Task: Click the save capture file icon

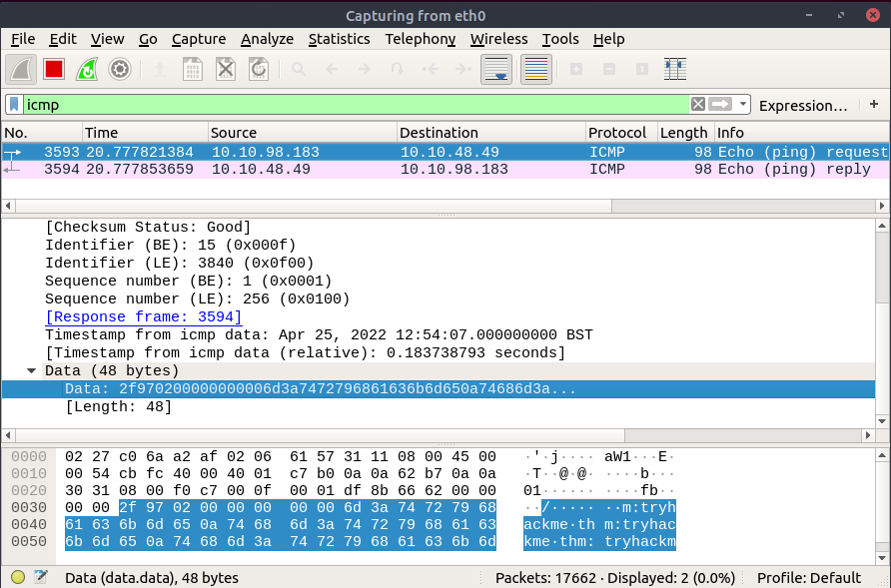Action: point(193,69)
